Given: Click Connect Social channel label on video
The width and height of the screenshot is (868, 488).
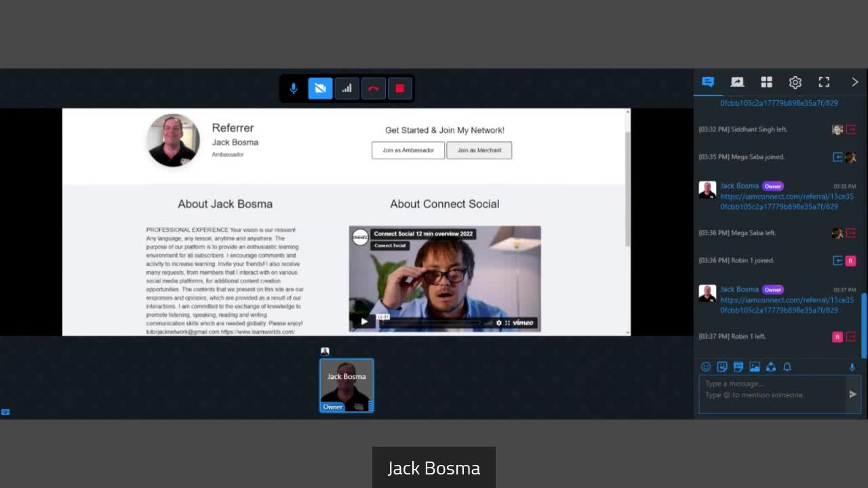Looking at the screenshot, I should click(x=390, y=245).
